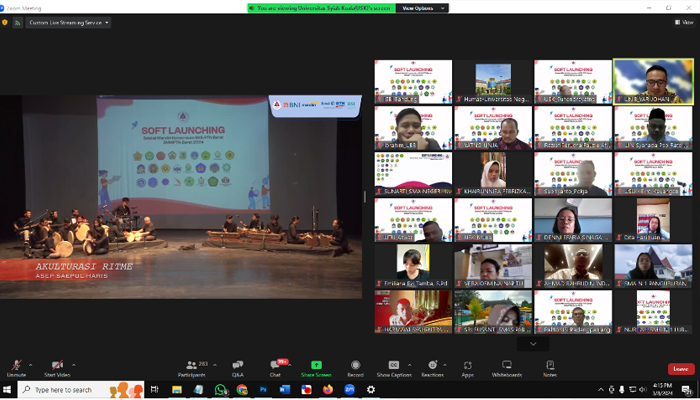The width and height of the screenshot is (700, 400).
Task: Open Zoom Apps from the toolbar
Action: click(467, 366)
